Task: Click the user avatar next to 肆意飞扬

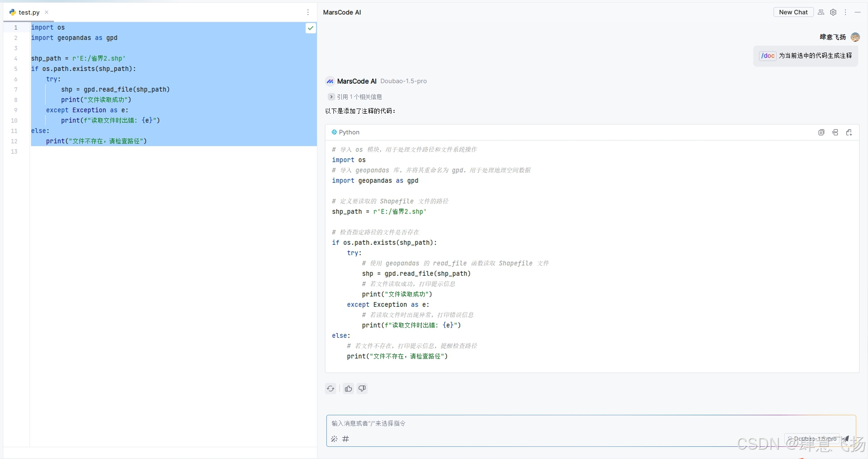Action: pos(855,37)
